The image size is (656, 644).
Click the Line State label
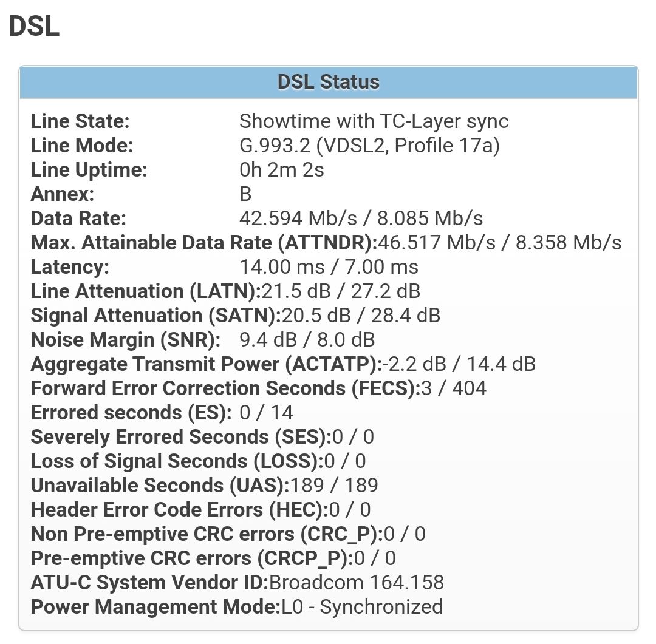pos(80,121)
